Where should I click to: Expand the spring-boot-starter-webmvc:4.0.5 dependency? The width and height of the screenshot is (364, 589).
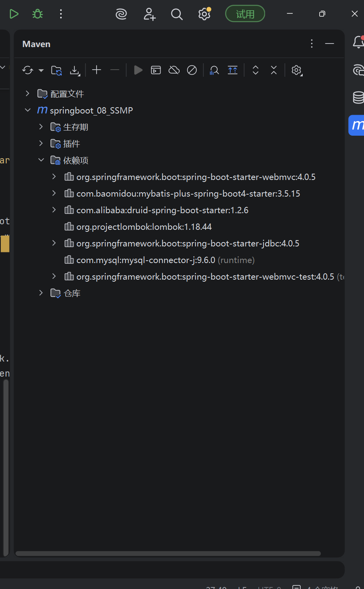pyautogui.click(x=54, y=176)
